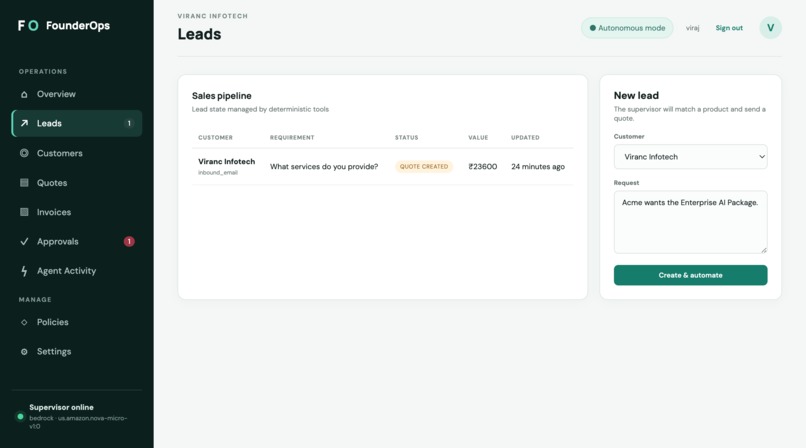The height and width of the screenshot is (448, 806).
Task: Click the Customers circle icon
Action: click(24, 153)
